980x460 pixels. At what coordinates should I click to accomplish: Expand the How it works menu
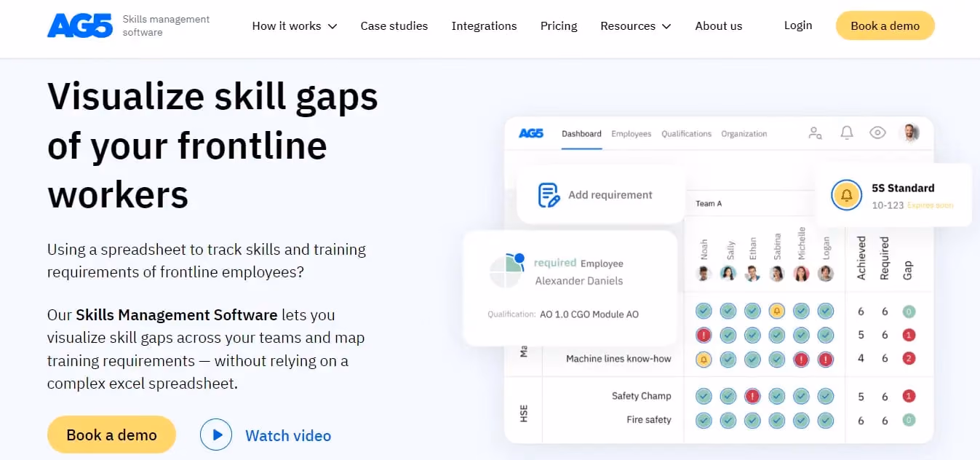295,25
